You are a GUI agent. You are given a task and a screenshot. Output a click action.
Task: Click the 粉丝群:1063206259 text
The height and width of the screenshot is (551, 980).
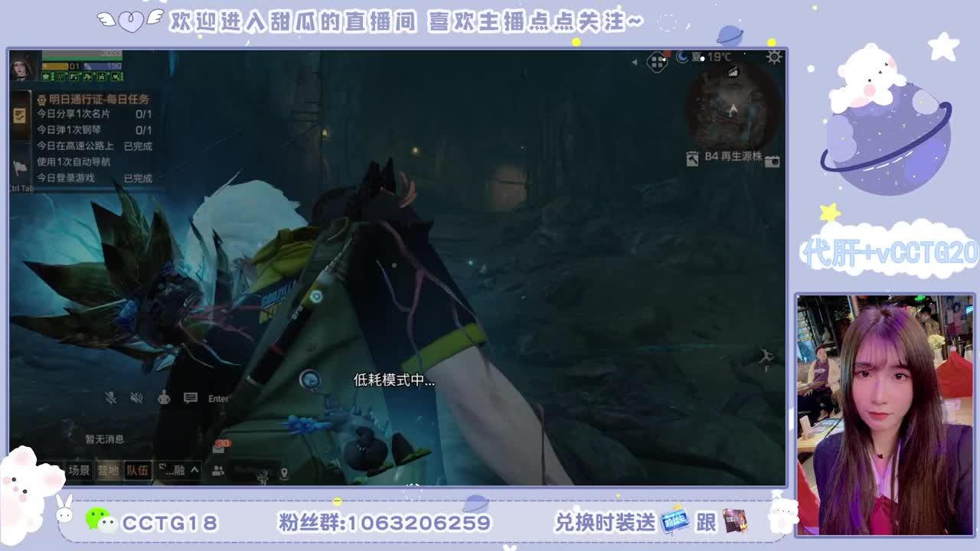(x=384, y=523)
